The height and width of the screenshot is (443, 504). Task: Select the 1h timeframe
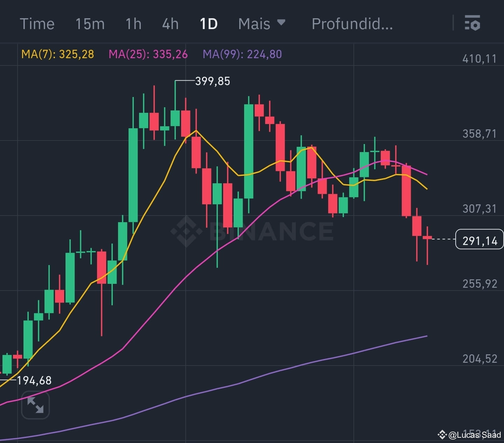point(133,23)
